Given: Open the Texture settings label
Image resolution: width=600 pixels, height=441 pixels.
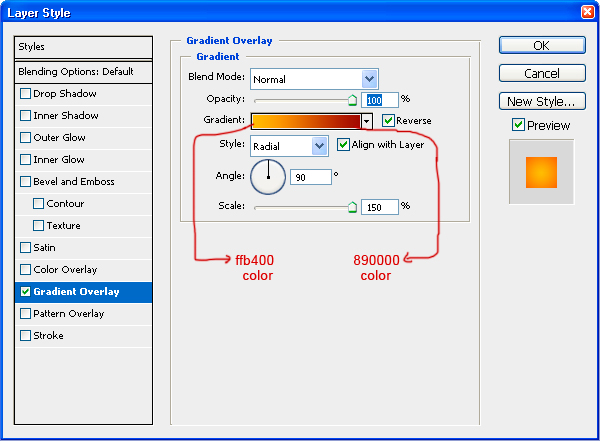Looking at the screenshot, I should [x=64, y=225].
